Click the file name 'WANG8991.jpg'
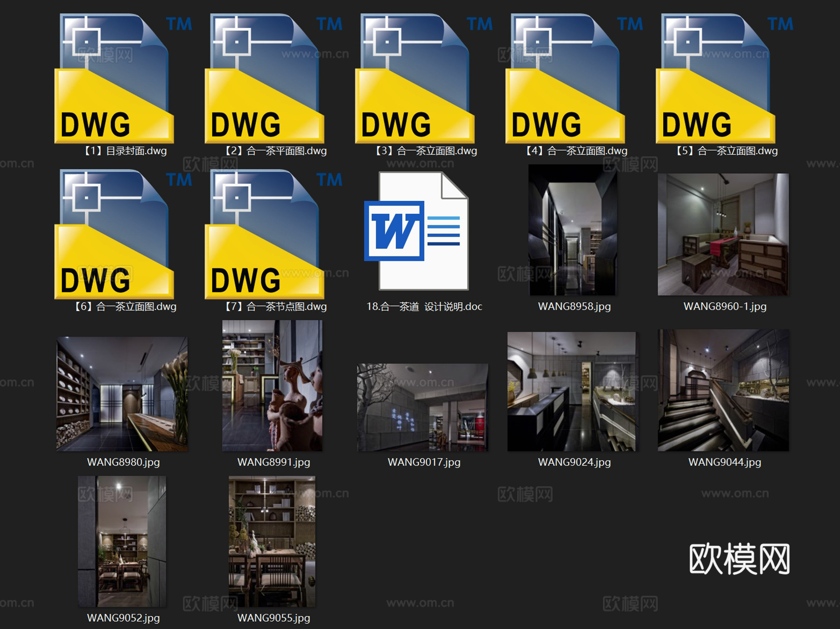This screenshot has width=840, height=629. click(x=274, y=462)
